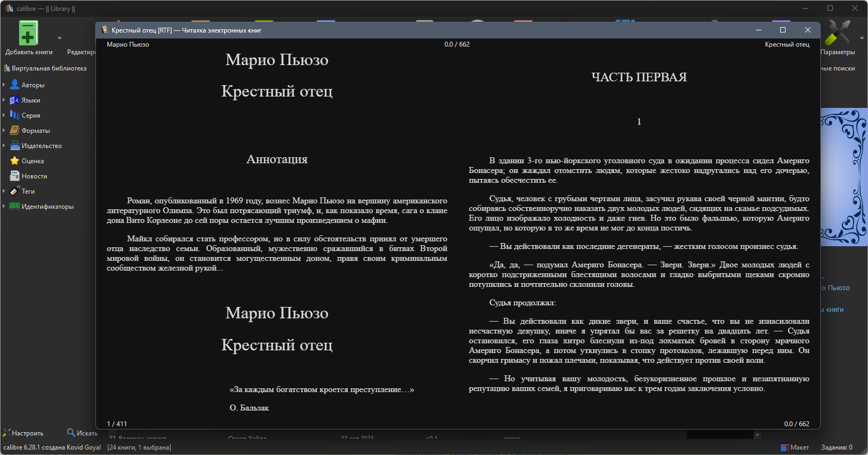The width and height of the screenshot is (868, 455).
Task: Open Parameters wrench and screwdriver icon
Action: pos(838,33)
